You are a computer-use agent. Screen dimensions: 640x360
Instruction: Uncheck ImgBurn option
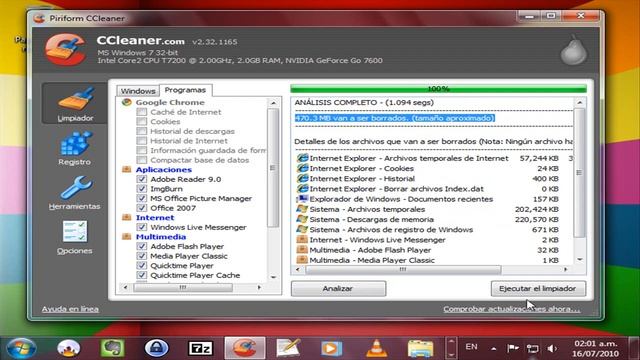pos(142,189)
